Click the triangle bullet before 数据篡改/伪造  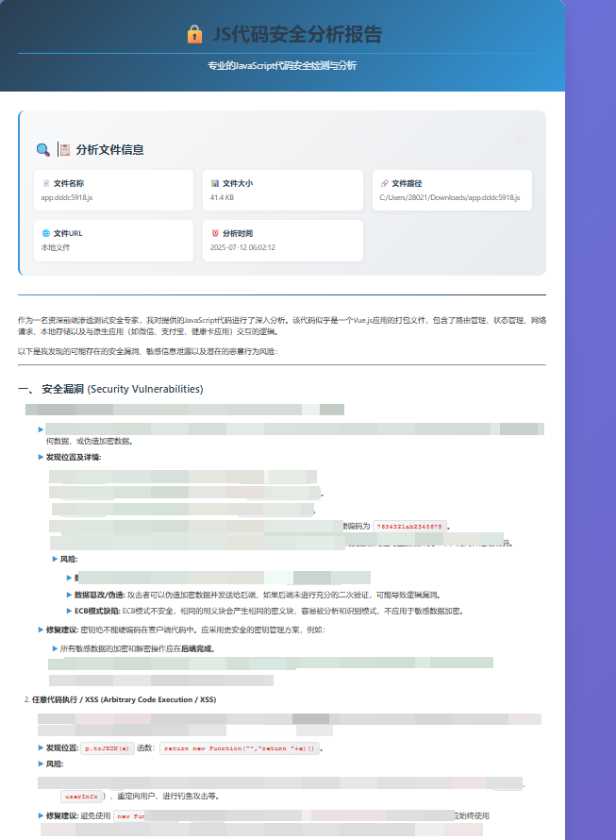(x=69, y=595)
